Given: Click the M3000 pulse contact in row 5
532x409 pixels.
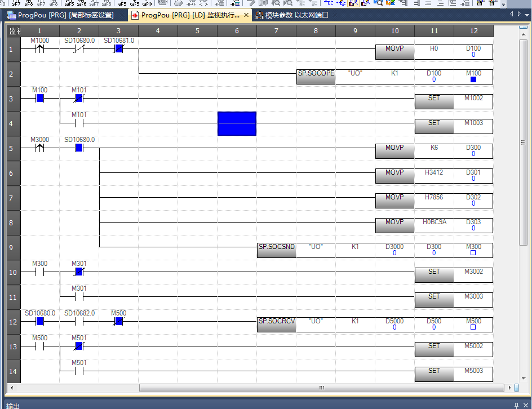Looking at the screenshot, I should point(39,148).
